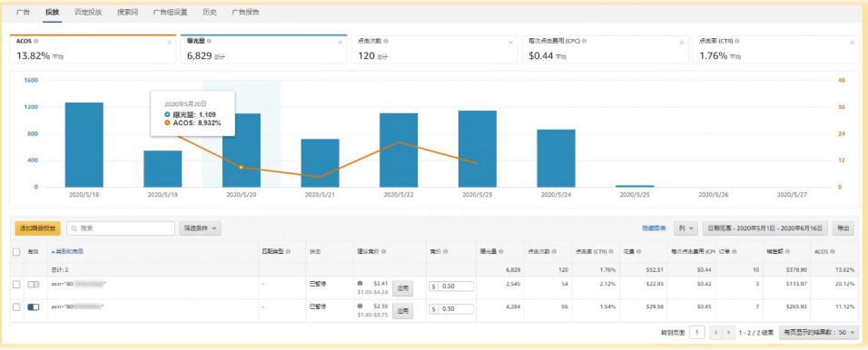Toggle the second ASIN row active switch
The width and height of the screenshot is (868, 350).
(34, 306)
